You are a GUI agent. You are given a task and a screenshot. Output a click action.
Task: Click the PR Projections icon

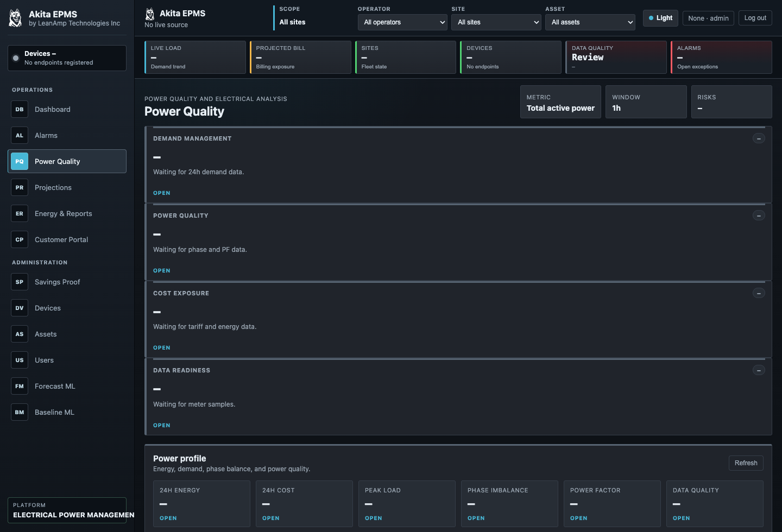click(20, 187)
